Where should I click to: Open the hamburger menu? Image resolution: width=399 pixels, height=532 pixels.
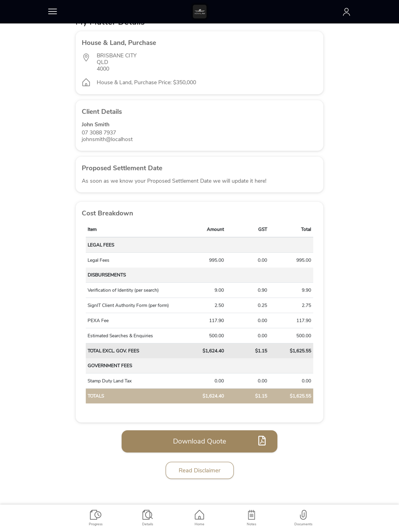coord(52,12)
